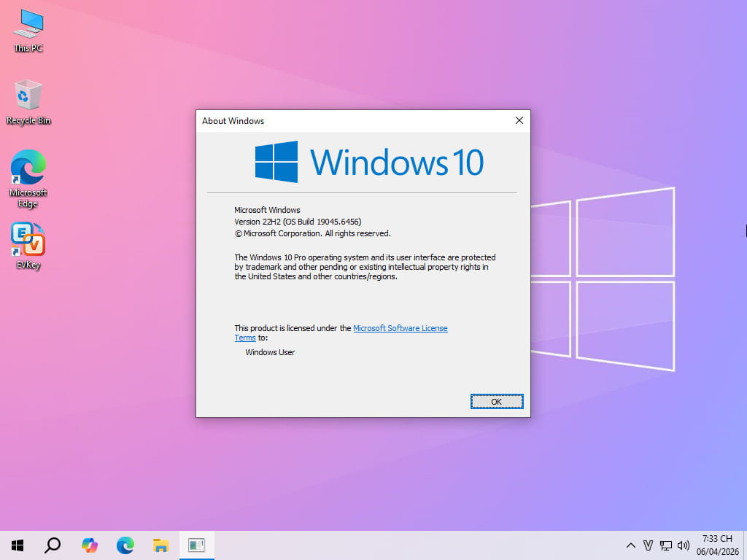Open volume control tray icon
Screen dimensions: 747x560
[683, 545]
